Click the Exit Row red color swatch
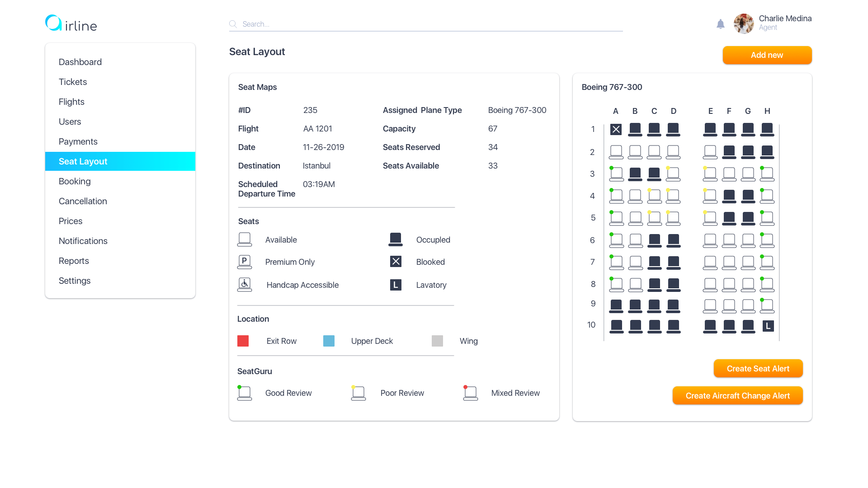Image resolution: width=868 pixels, height=488 pixels. tap(243, 341)
